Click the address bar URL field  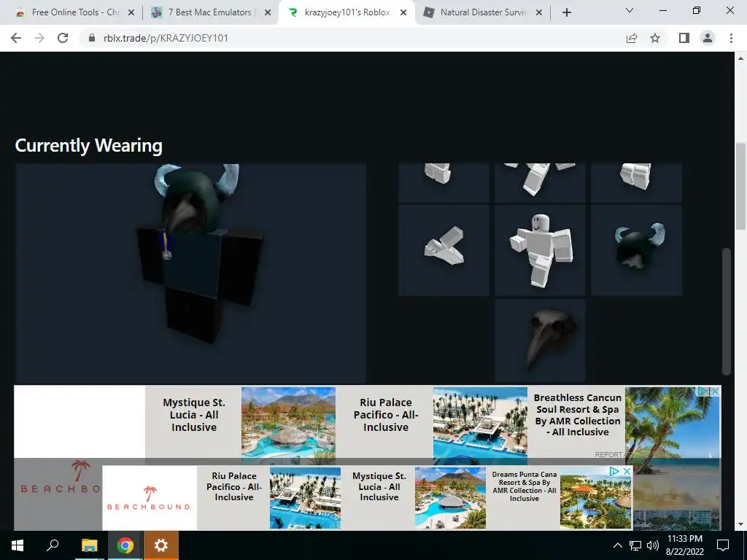tap(352, 38)
